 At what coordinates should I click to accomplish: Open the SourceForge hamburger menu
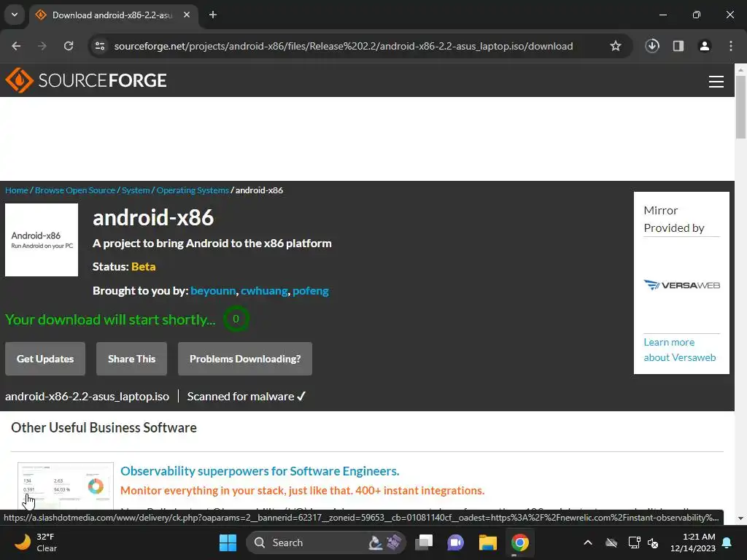click(x=716, y=82)
